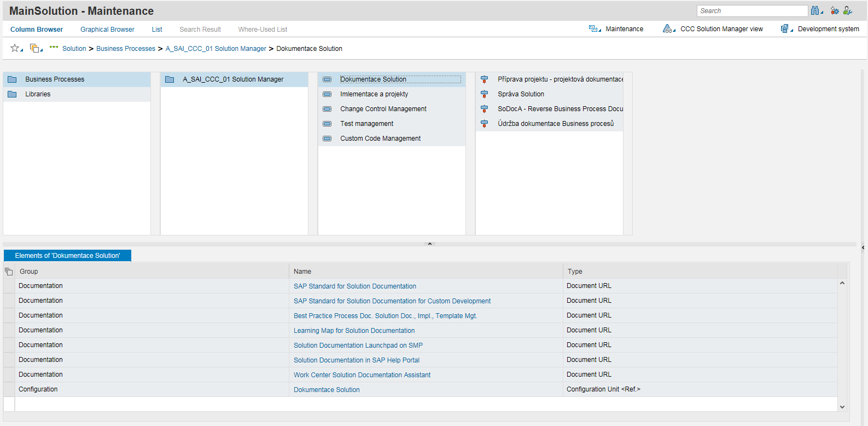Click Development system label
Viewport: 868px width, 426px height.
click(x=828, y=29)
